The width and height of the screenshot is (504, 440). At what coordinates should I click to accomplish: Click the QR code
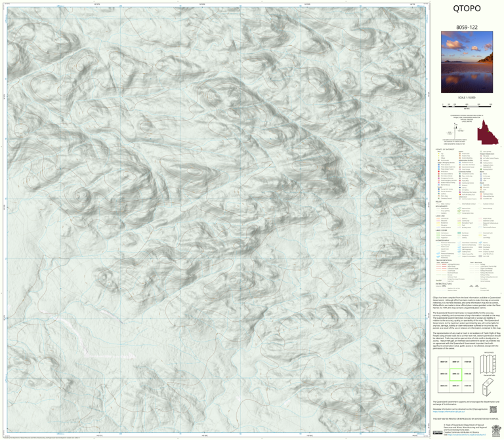(x=493, y=409)
